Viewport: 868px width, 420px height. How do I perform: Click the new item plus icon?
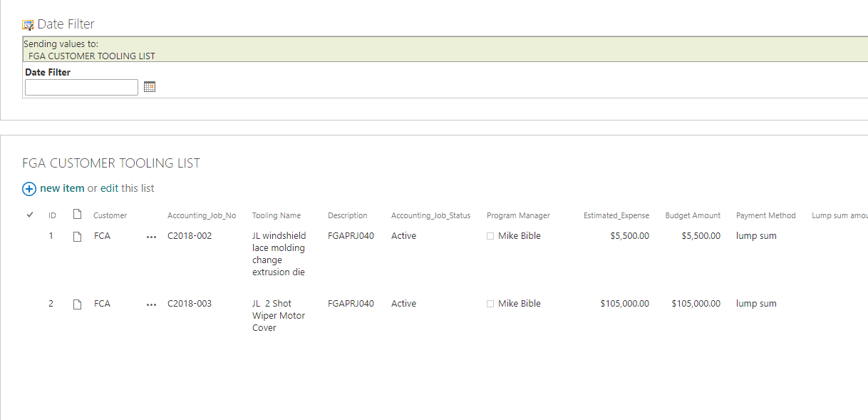coord(29,189)
